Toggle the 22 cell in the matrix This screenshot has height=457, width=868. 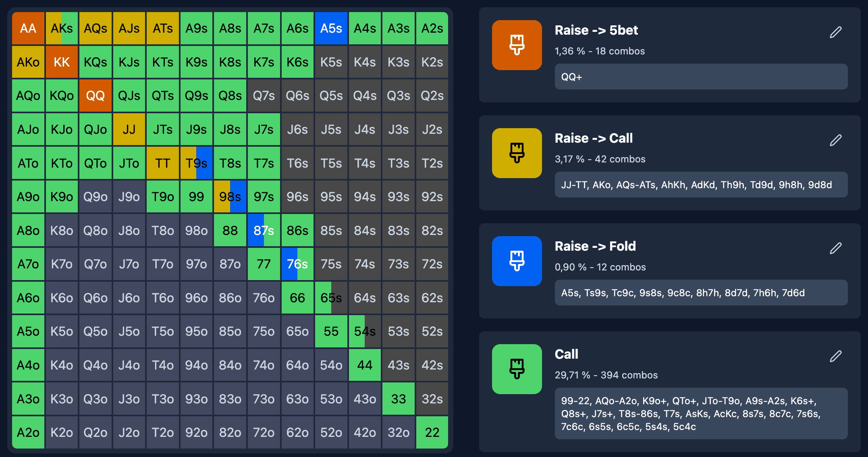pyautogui.click(x=432, y=432)
